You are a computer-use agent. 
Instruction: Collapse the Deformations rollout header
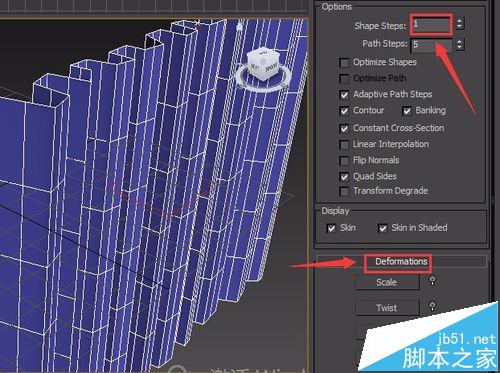[x=401, y=261]
